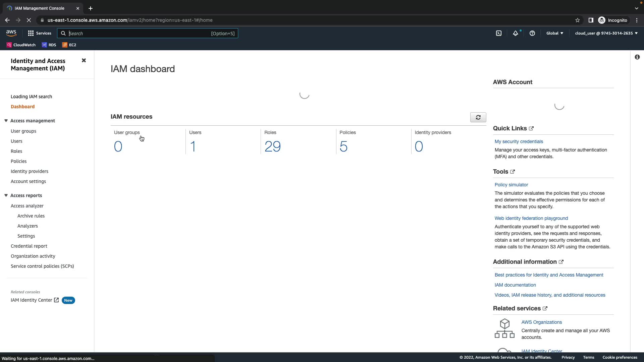The height and width of the screenshot is (362, 644).
Task: Focus the AWS console search field
Action: pos(138,34)
